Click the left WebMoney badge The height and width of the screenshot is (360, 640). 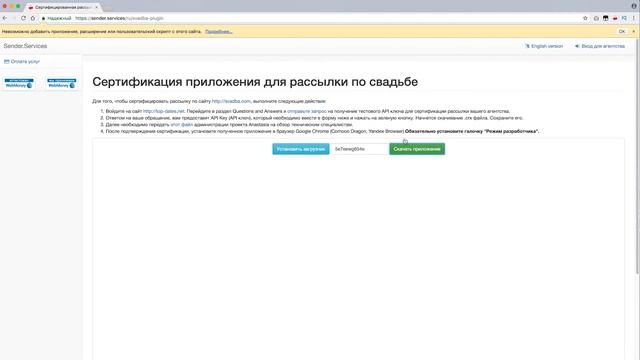[x=19, y=83]
